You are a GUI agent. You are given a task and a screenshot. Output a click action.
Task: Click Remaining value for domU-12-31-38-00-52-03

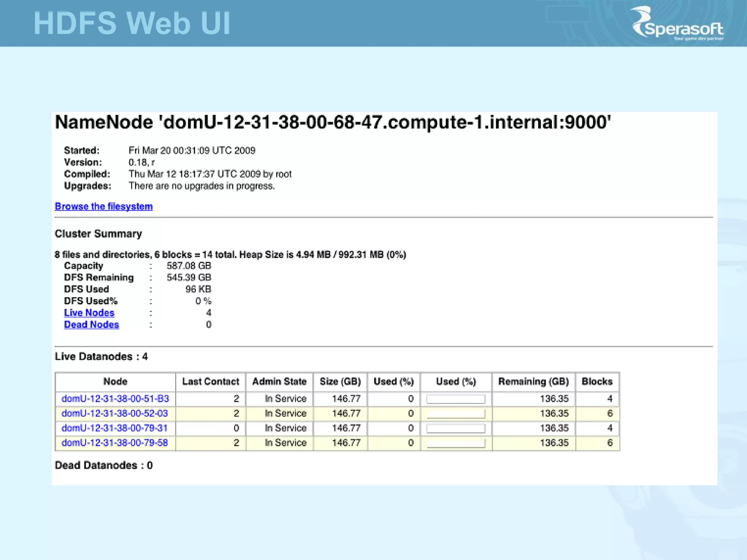554,413
